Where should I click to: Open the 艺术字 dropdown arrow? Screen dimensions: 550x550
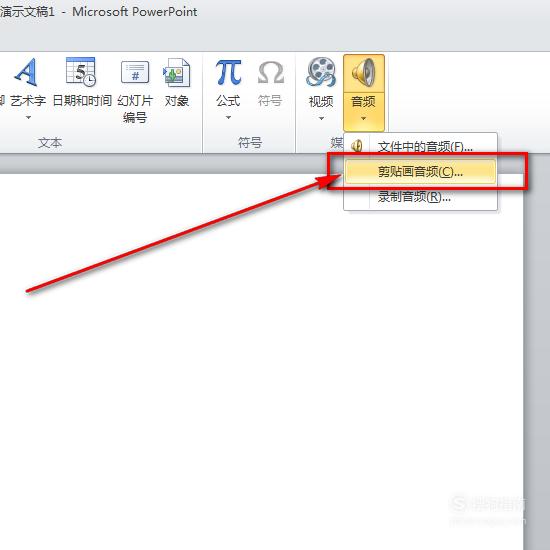28,118
